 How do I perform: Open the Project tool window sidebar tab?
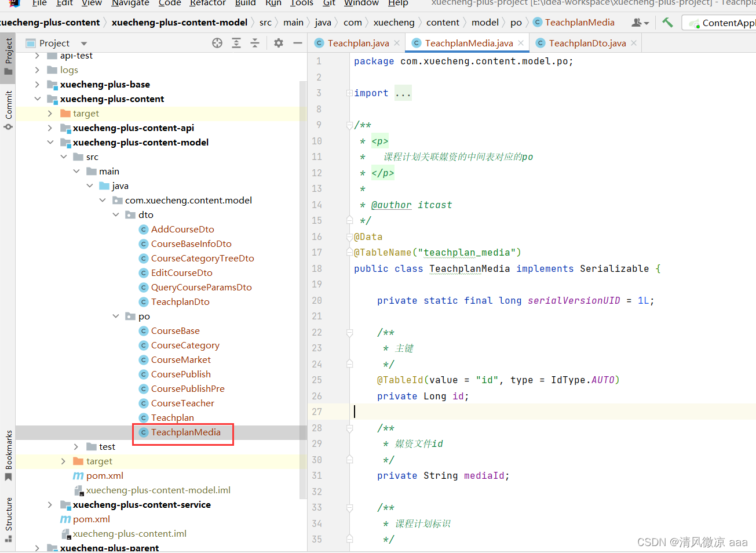(8, 57)
